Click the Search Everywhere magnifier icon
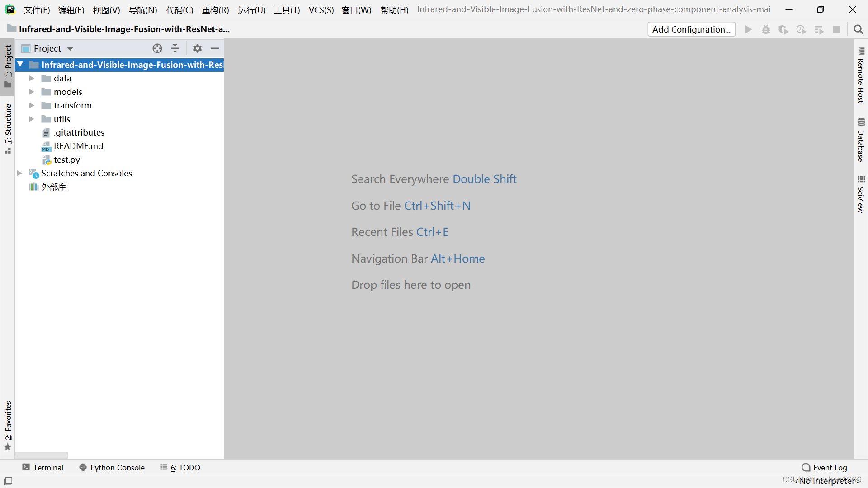 (x=858, y=29)
